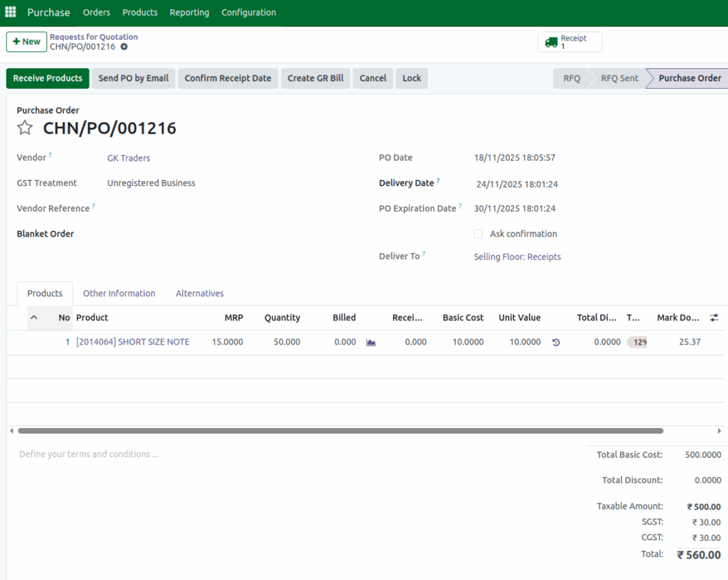Open the apps grid menu top-left
The height and width of the screenshot is (580, 728).
pyautogui.click(x=10, y=11)
